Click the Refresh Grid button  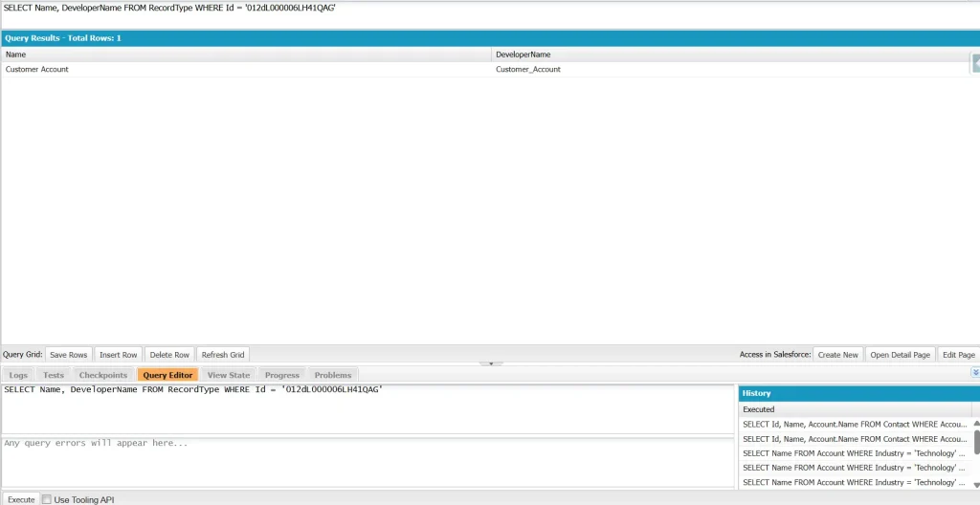coord(223,355)
